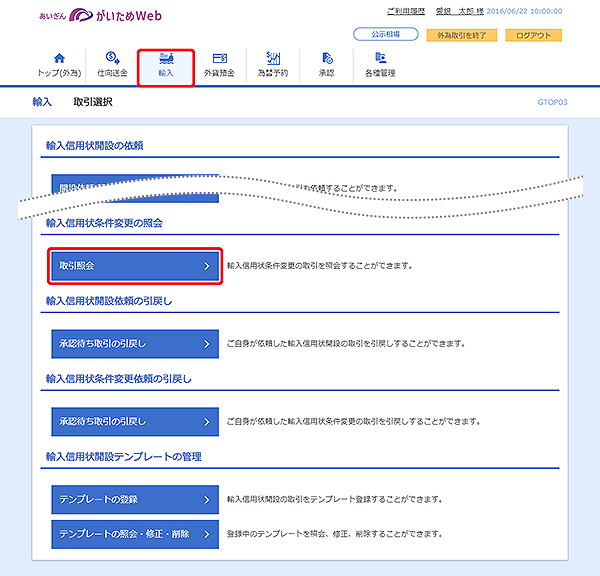Click the date 2016/06/22 10:00:00 text
This screenshot has width=600, height=576.
pyautogui.click(x=524, y=11)
